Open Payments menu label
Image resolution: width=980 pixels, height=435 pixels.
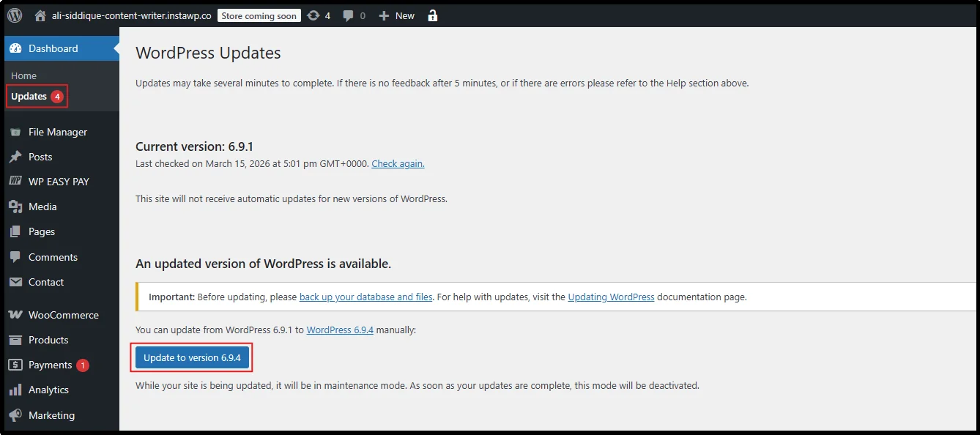(x=50, y=365)
